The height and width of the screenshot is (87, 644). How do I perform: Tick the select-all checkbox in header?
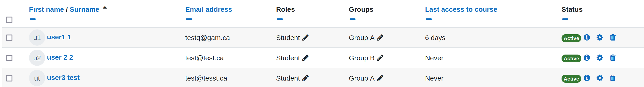[x=9, y=20]
